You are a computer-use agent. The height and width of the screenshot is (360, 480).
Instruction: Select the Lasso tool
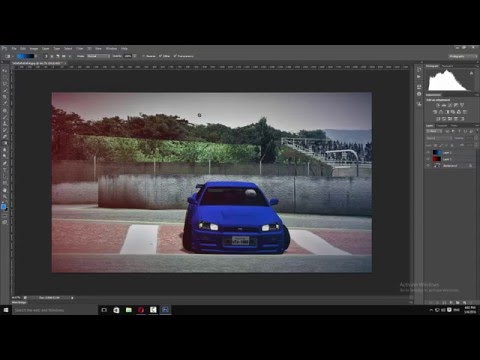click(x=5, y=84)
